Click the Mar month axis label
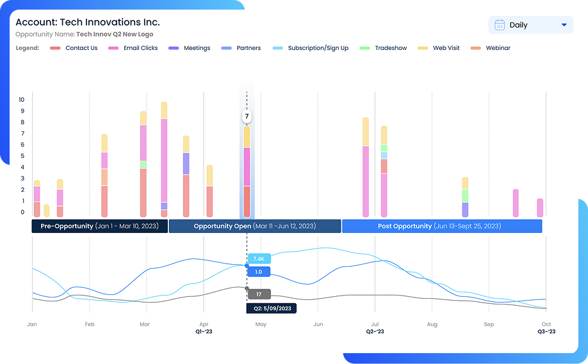 click(x=145, y=324)
